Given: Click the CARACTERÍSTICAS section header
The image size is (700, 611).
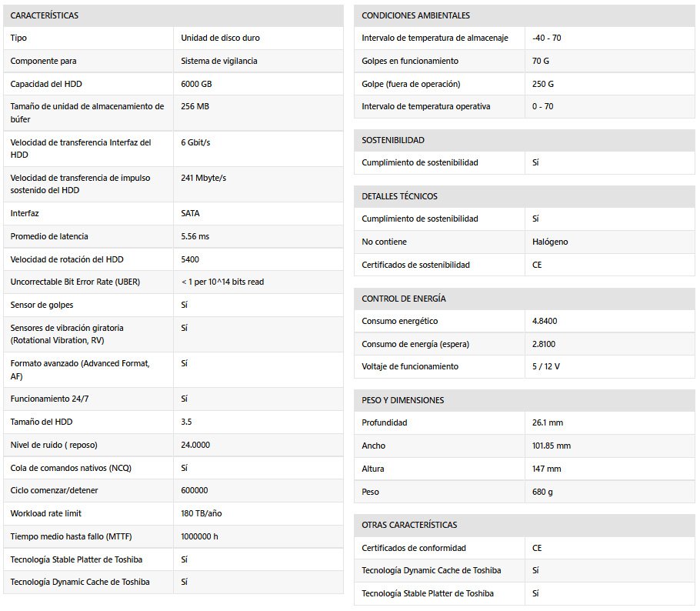Looking at the screenshot, I should click(x=44, y=15).
